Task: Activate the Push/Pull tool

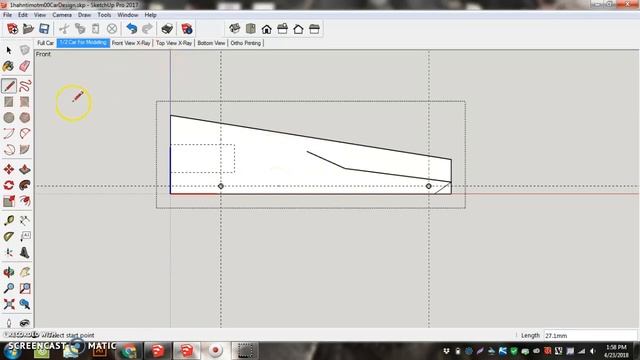Action: coord(24,169)
